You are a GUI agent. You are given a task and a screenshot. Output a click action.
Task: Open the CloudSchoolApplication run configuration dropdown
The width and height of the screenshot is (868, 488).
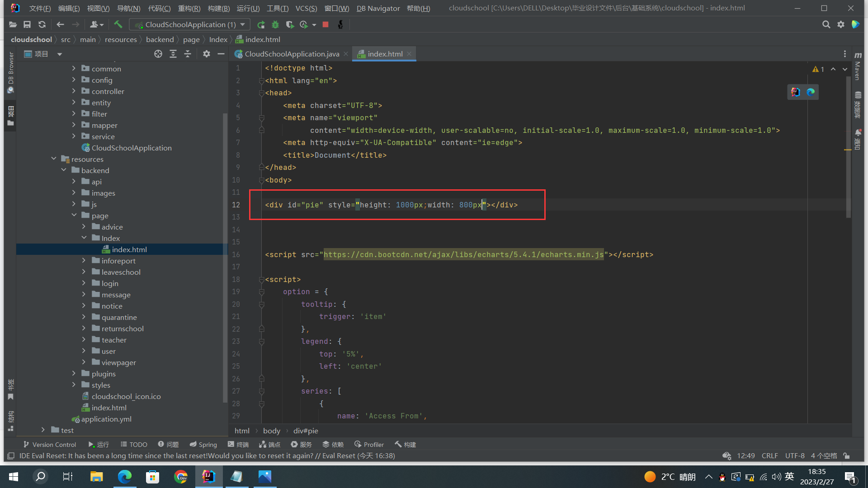pyautogui.click(x=192, y=24)
